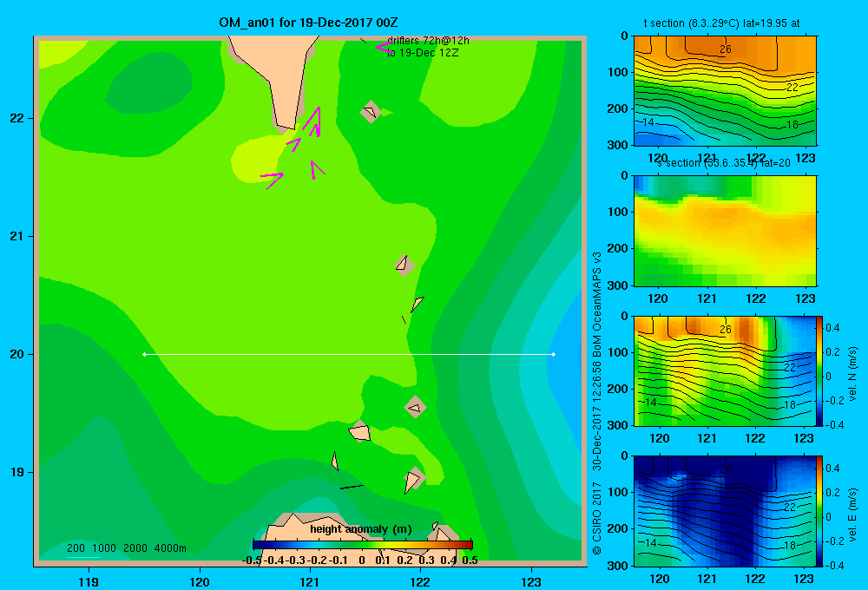Click the 0.3 tick on height anomaly scale
Screen dimensions: 868x590
[x=426, y=560]
